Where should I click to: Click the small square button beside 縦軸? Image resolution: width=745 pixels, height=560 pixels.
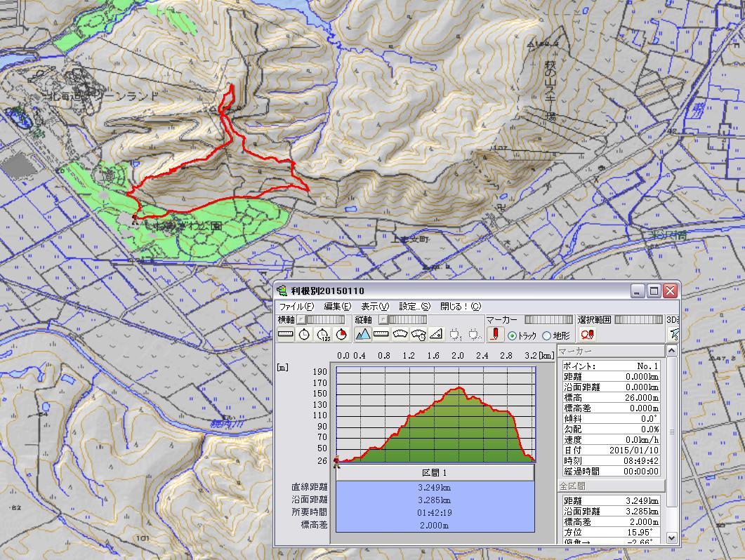[383, 320]
